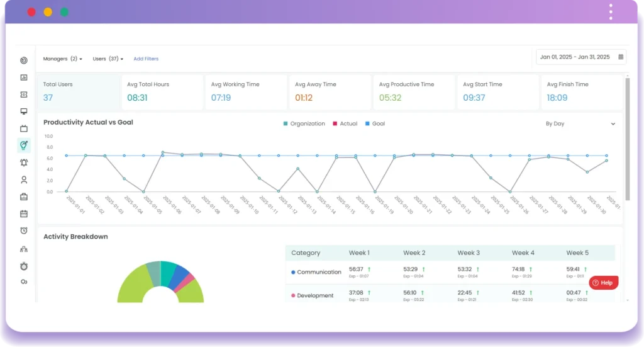Click the Week 2 Communication value 53:29
This screenshot has width=644, height=347.
410,270
